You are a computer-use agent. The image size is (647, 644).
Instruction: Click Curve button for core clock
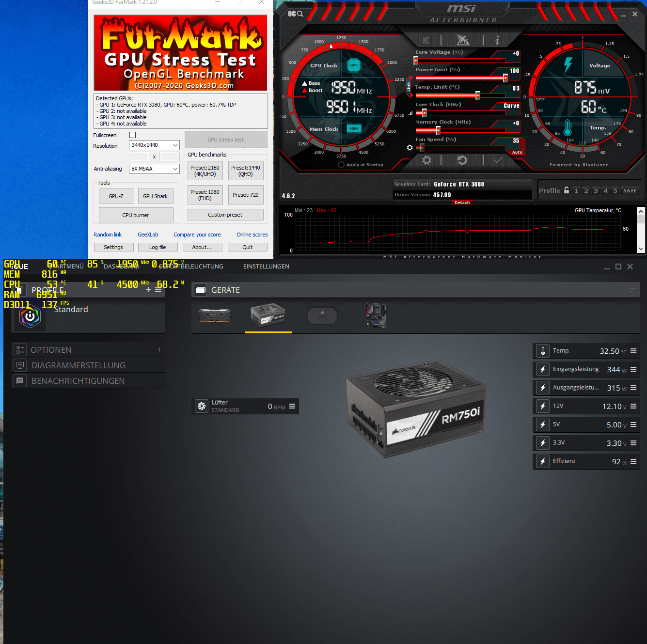coord(511,106)
